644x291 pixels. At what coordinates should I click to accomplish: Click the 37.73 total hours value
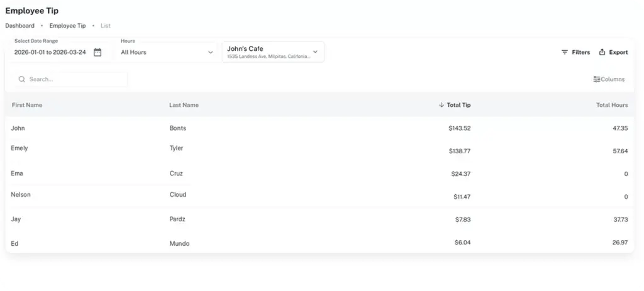[621, 219]
